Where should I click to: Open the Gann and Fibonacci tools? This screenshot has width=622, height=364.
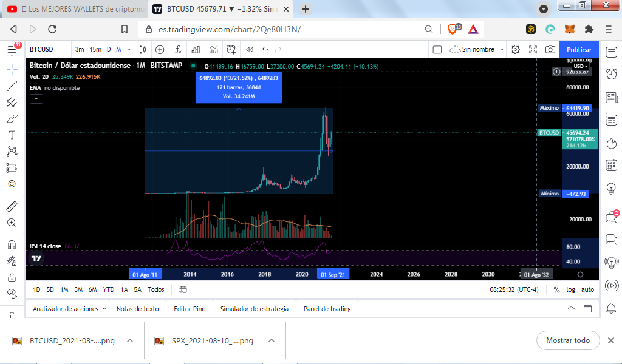[12, 103]
